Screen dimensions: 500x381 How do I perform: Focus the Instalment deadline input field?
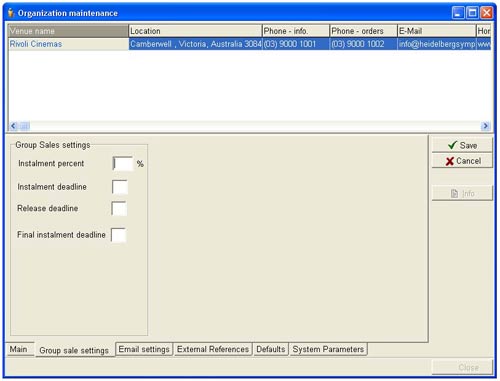pos(120,187)
